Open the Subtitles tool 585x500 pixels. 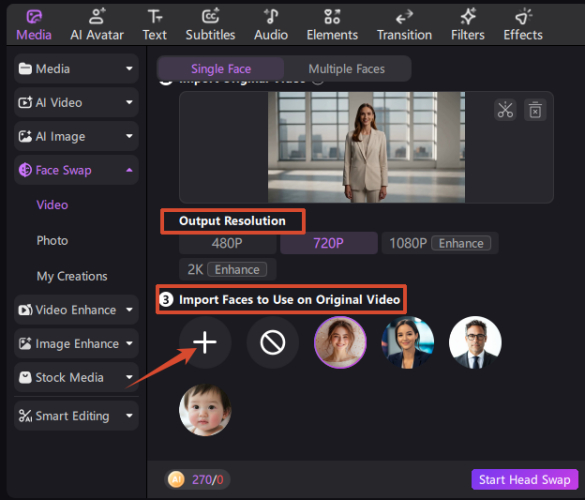210,25
